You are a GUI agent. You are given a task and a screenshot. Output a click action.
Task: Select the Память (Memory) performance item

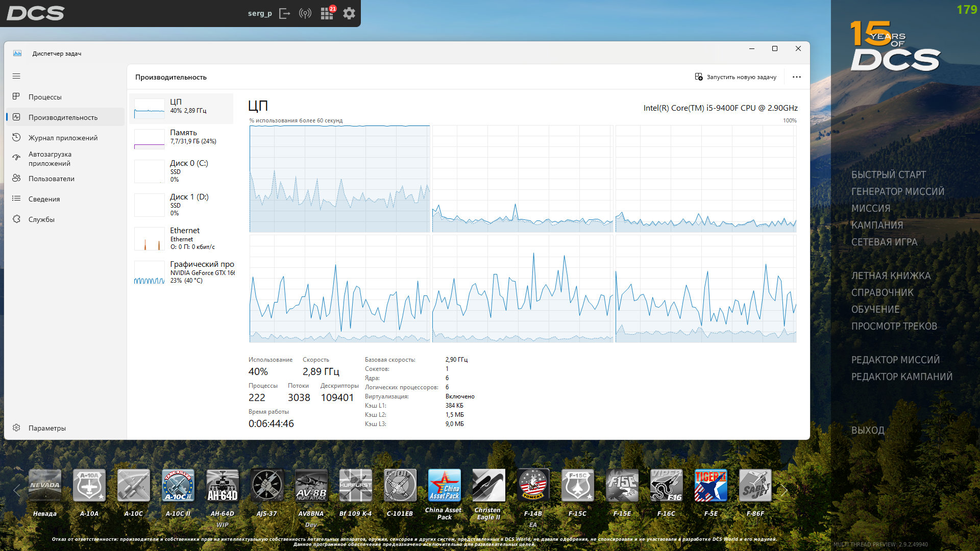182,139
